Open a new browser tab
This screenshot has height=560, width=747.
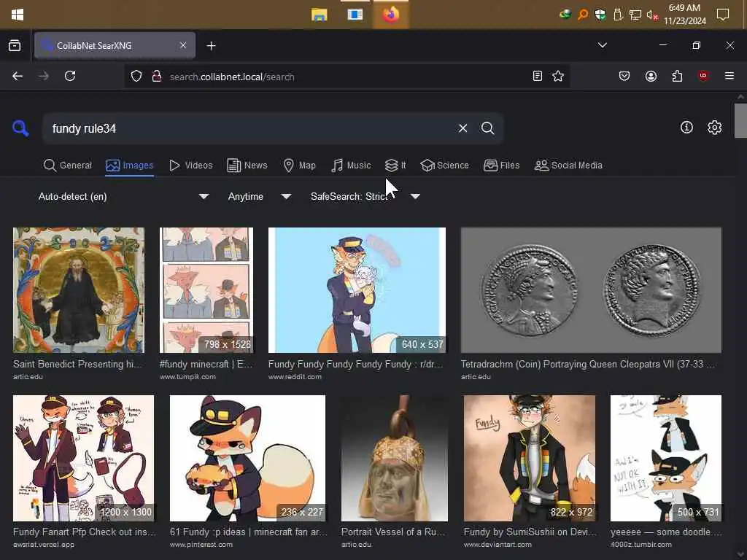click(211, 46)
